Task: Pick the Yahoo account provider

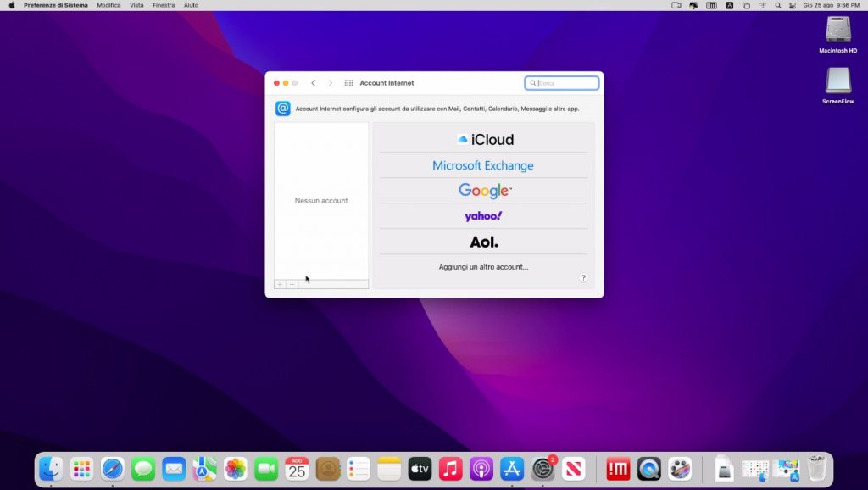Action: coord(483,216)
